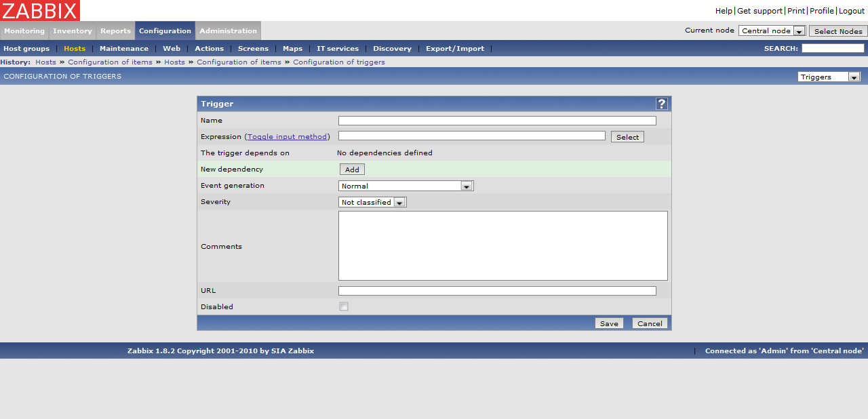Click the Save button
The image size is (868, 419).
(x=609, y=323)
